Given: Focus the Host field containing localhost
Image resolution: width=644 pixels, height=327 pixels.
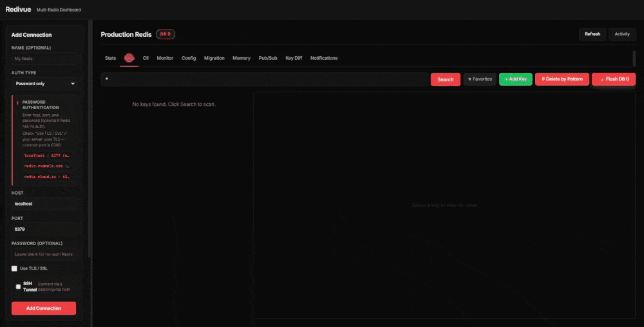Looking at the screenshot, I should pyautogui.click(x=44, y=204).
